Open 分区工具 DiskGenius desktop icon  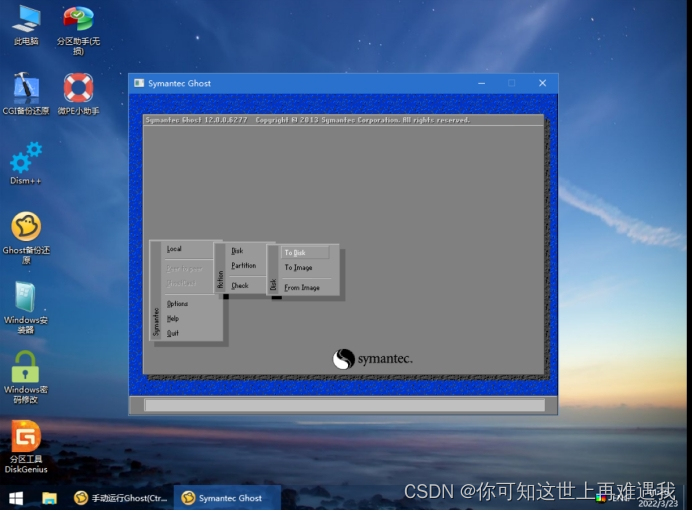point(26,447)
